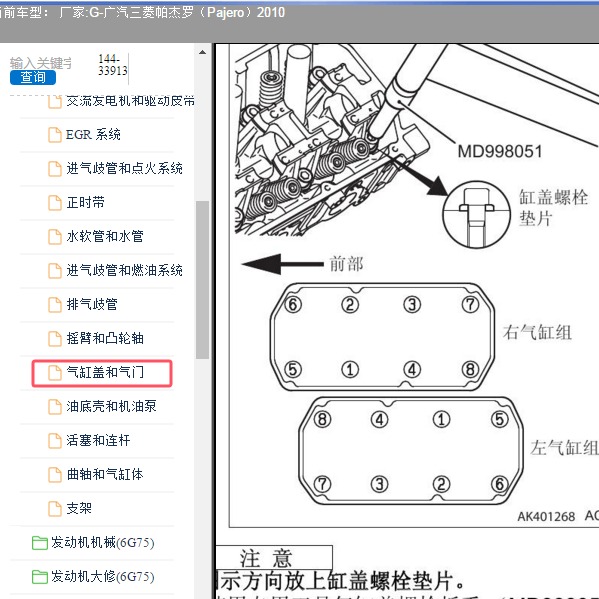The height and width of the screenshot is (599, 599).
Task: Click folder icon of 发动机机械(6G75)
Action: (39, 543)
